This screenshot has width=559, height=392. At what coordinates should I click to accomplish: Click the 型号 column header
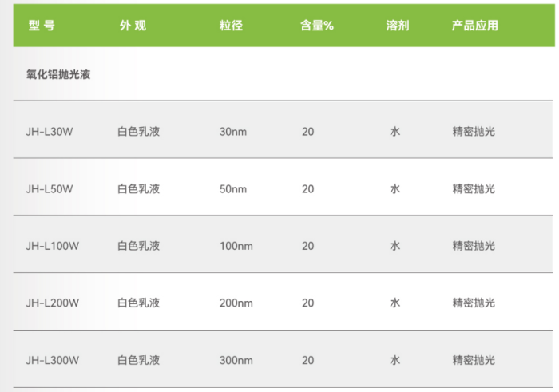click(x=42, y=25)
